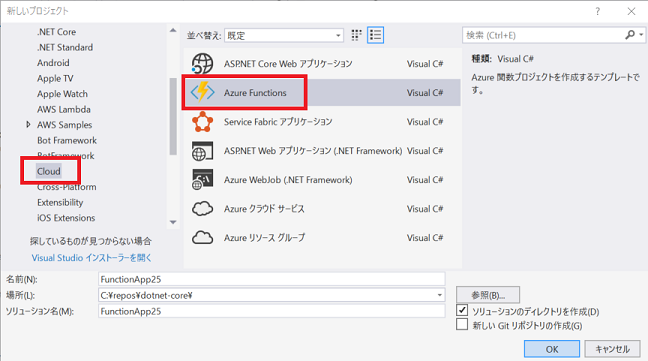This screenshot has height=361, width=648.
Task: Select the Azure Resource Group cloud icon
Action: [x=202, y=238]
